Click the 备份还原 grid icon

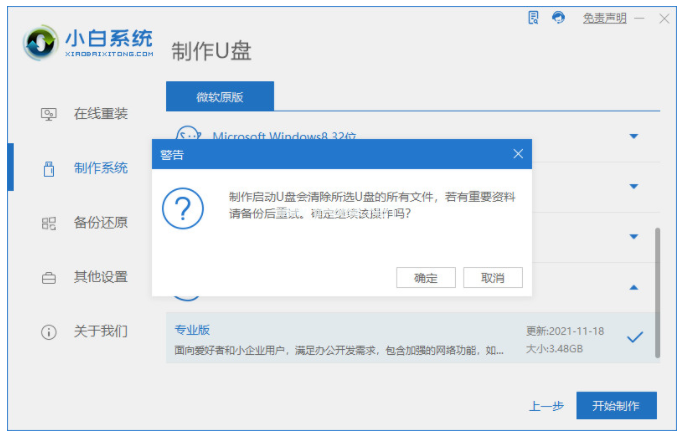click(x=48, y=222)
